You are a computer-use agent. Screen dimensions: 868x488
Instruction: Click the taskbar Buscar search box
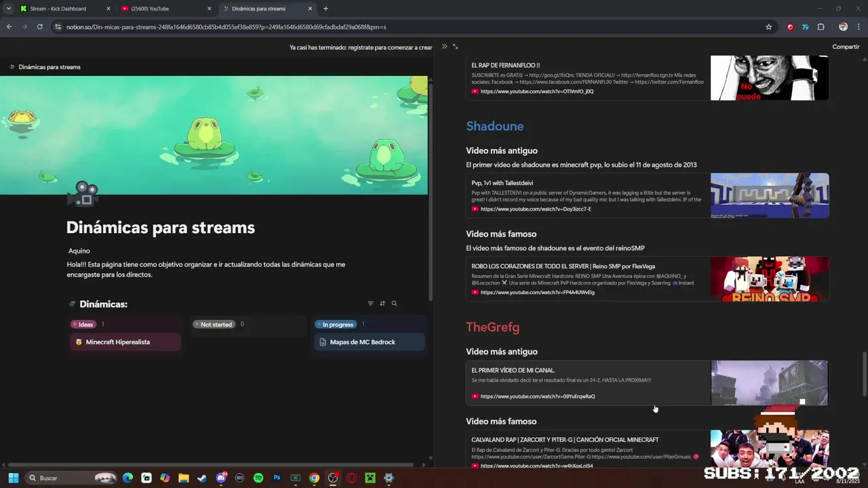tap(71, 478)
